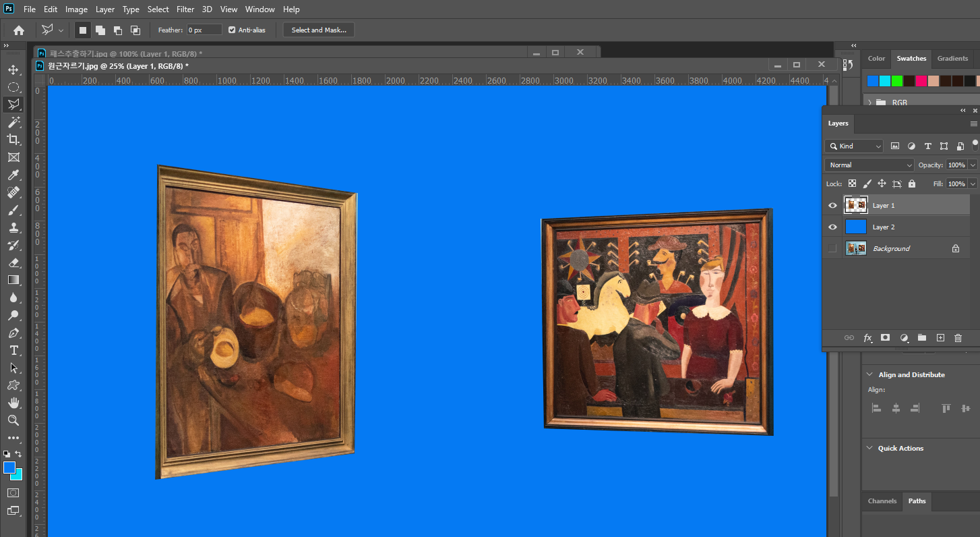
Task: Select the Custom Shape tool
Action: tap(13, 386)
